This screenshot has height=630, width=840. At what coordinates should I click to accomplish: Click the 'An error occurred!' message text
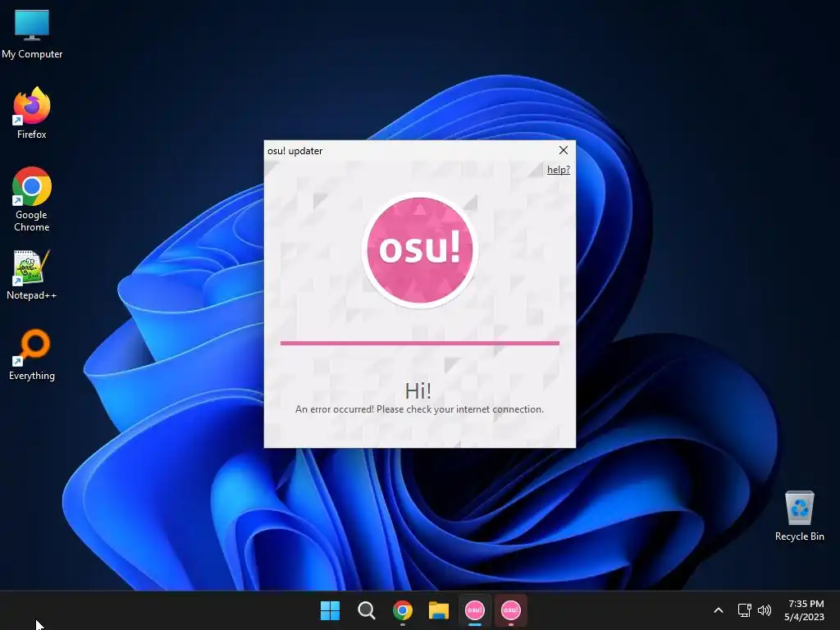(419, 409)
